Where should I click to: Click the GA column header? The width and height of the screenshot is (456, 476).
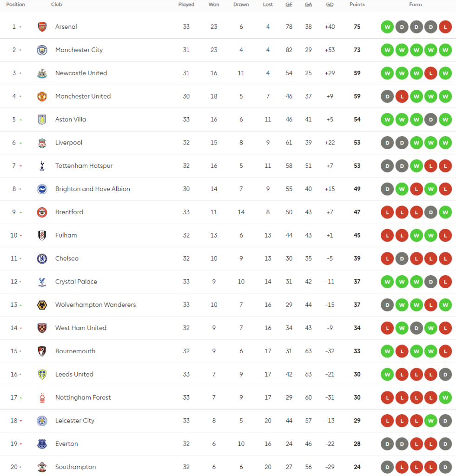pos(308,5)
